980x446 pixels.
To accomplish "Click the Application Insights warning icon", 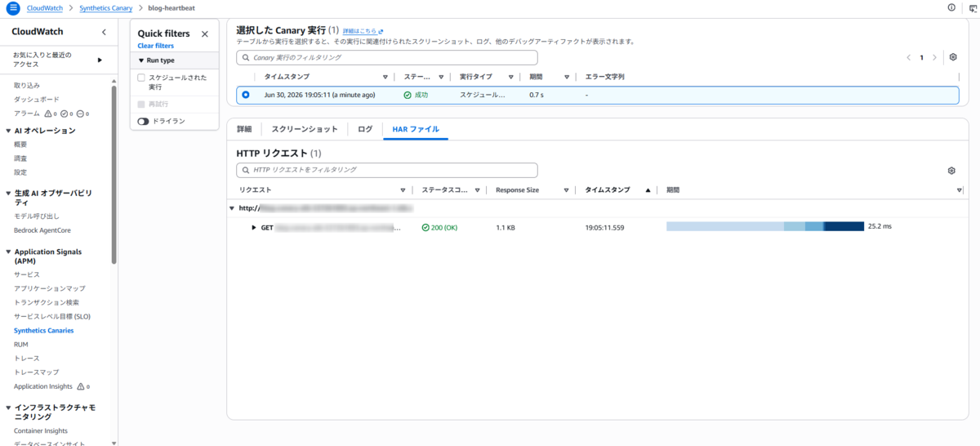I will 80,386.
